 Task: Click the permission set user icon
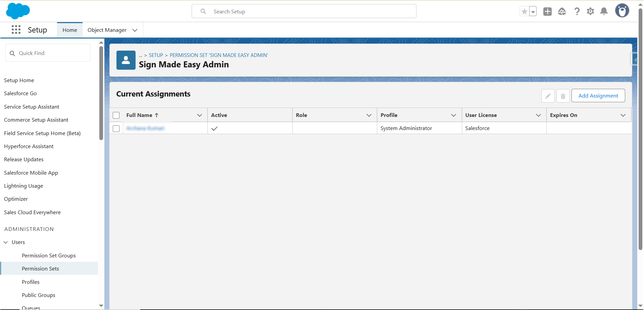[x=126, y=60]
